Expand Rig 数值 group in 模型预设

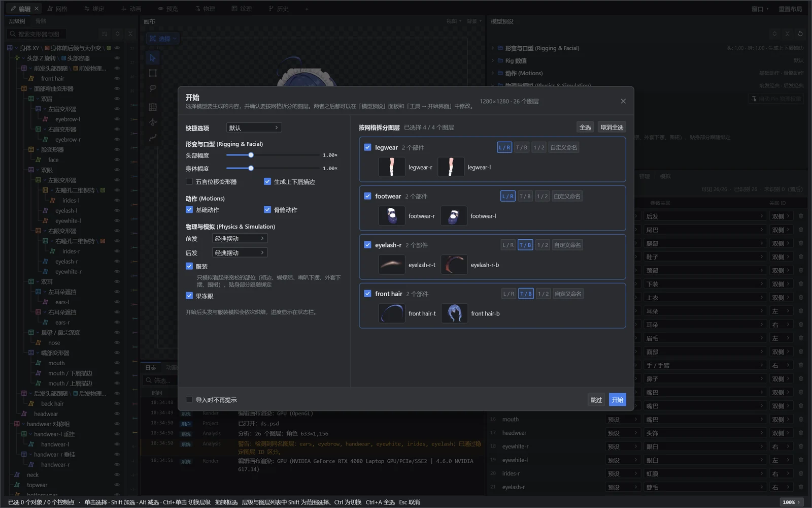click(492, 60)
